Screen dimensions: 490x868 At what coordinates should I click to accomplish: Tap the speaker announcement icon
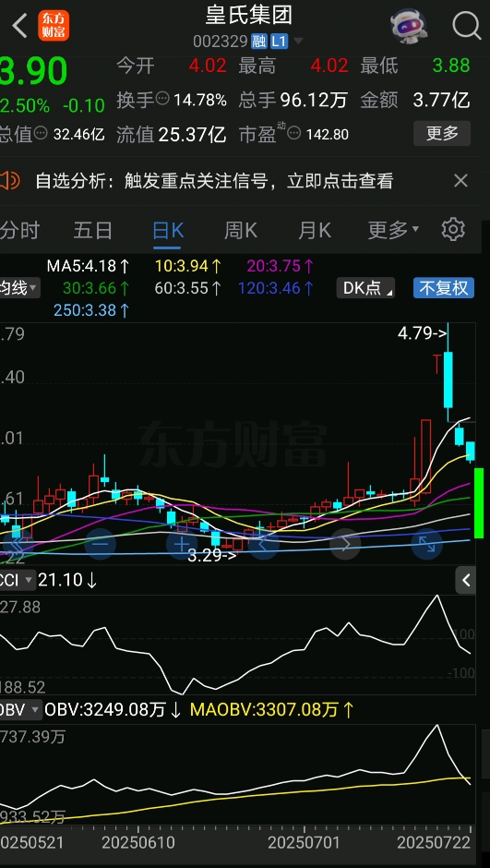tap(9, 180)
